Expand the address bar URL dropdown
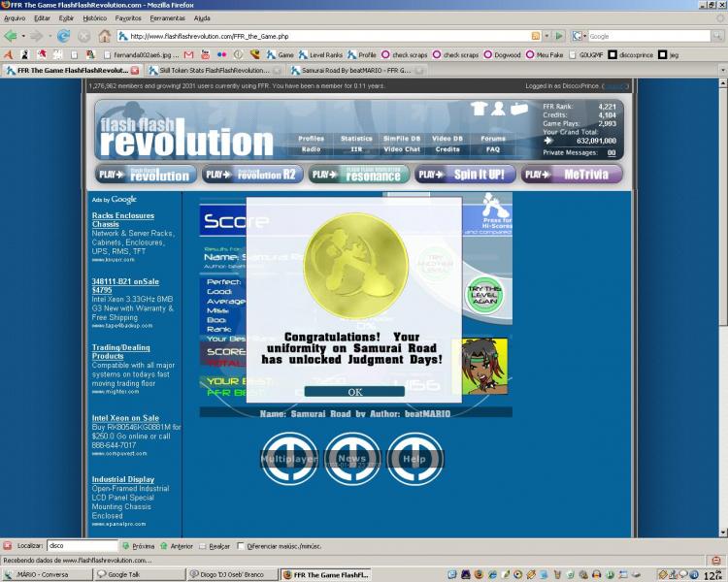Screen dimensions: 728x582 click(546, 36)
